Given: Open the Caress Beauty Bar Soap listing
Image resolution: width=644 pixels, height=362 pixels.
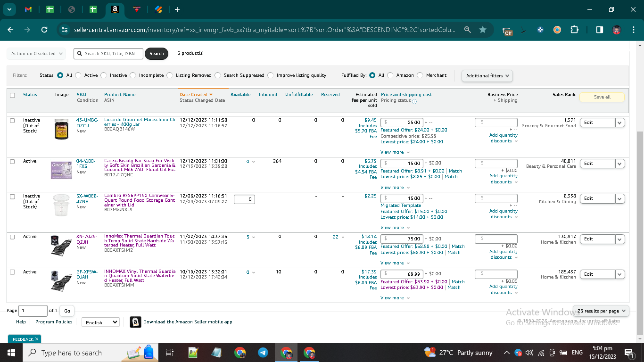Looking at the screenshot, I should pos(140,165).
